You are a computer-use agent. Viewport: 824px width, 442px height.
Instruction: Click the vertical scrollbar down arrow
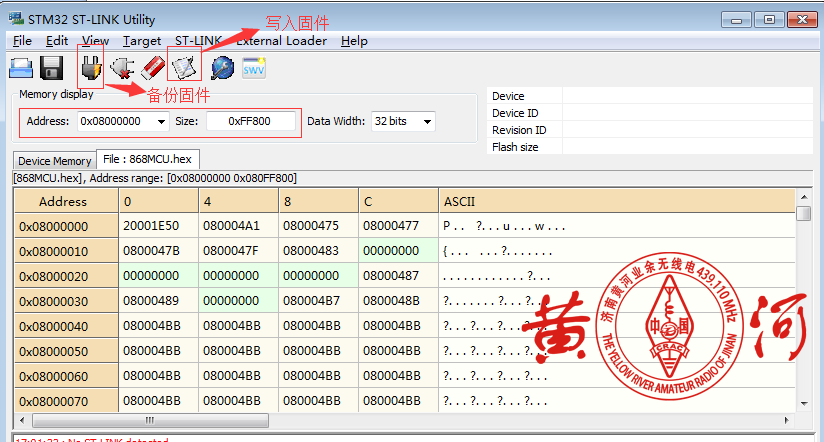click(804, 404)
